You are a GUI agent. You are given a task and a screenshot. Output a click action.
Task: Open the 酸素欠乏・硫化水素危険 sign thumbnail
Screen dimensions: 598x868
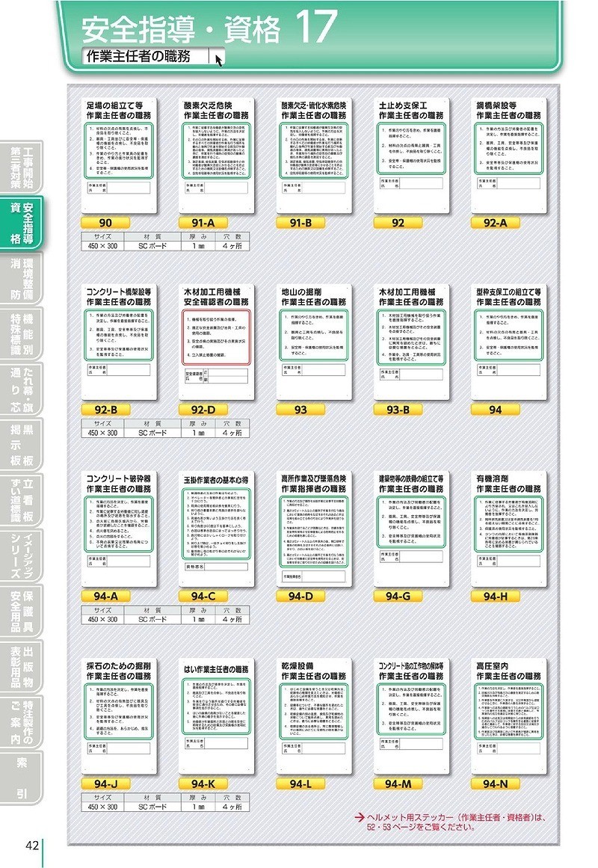[x=314, y=155]
